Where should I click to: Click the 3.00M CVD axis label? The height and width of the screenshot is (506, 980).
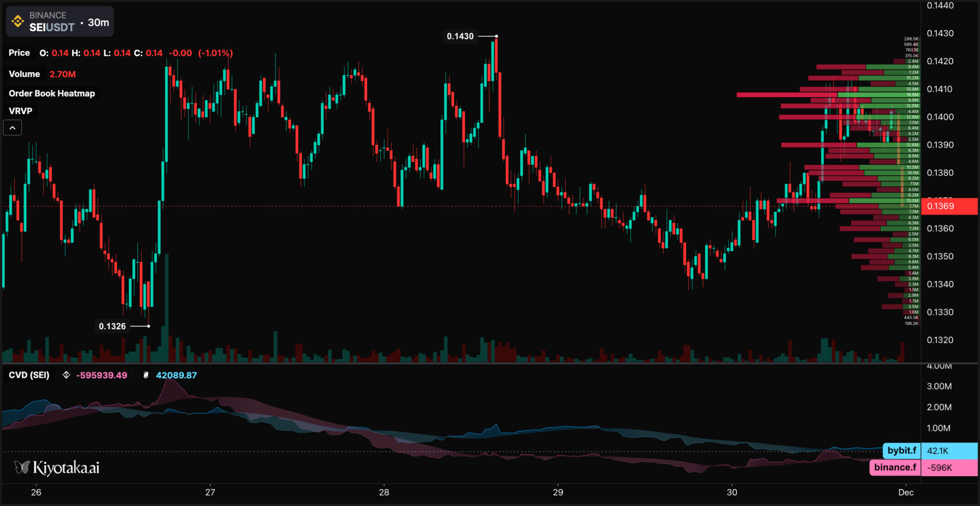(x=939, y=386)
